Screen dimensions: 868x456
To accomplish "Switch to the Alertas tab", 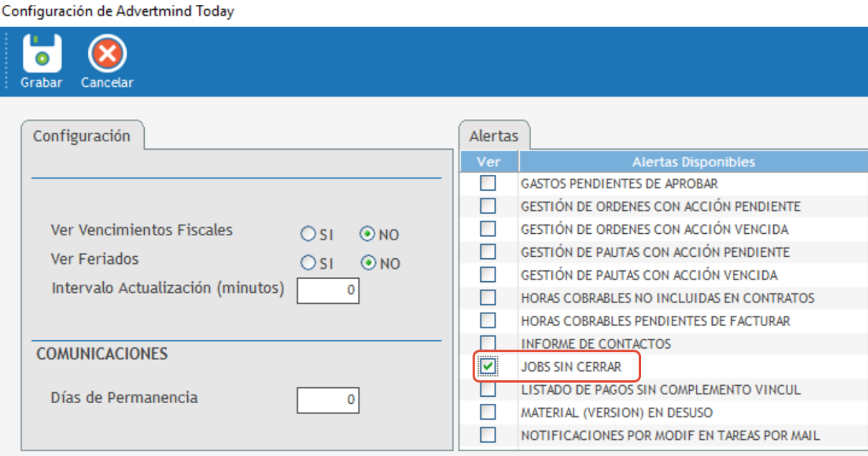I will 494,136.
